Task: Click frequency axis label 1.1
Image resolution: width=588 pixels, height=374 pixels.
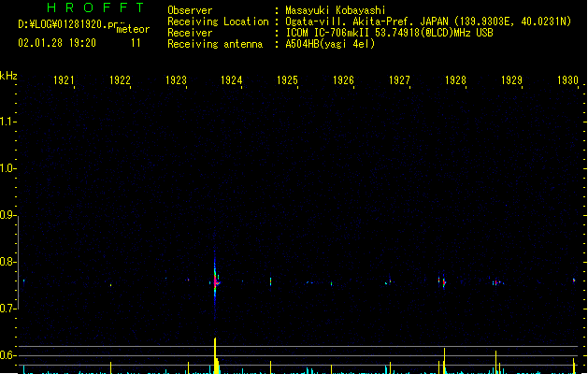Action: (x=7, y=122)
